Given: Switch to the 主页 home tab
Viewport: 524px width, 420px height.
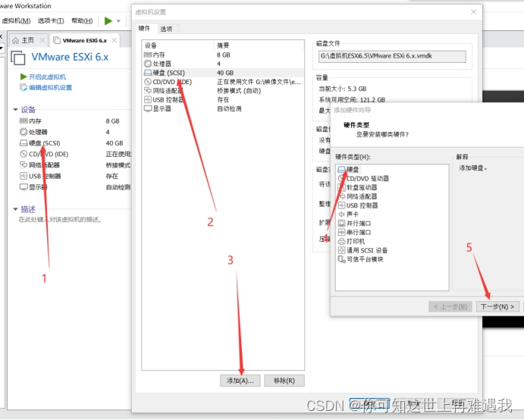Looking at the screenshot, I should 28,40.
